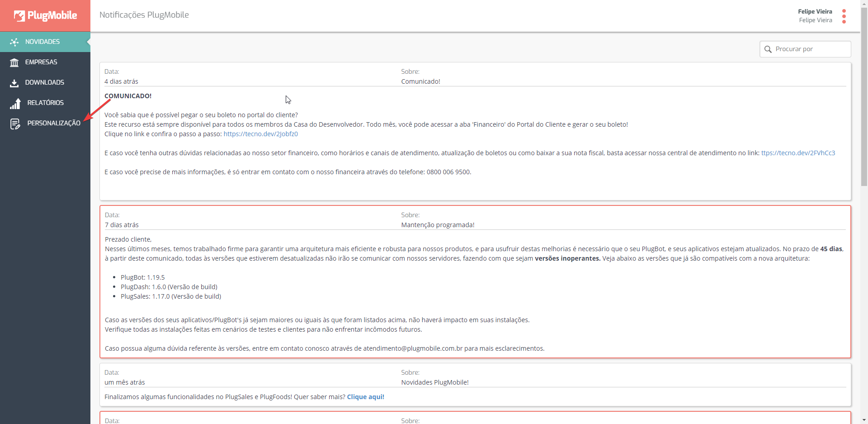Screen dimensions: 868x424
Task: Click the '7 dias atrás' date
Action: point(122,225)
